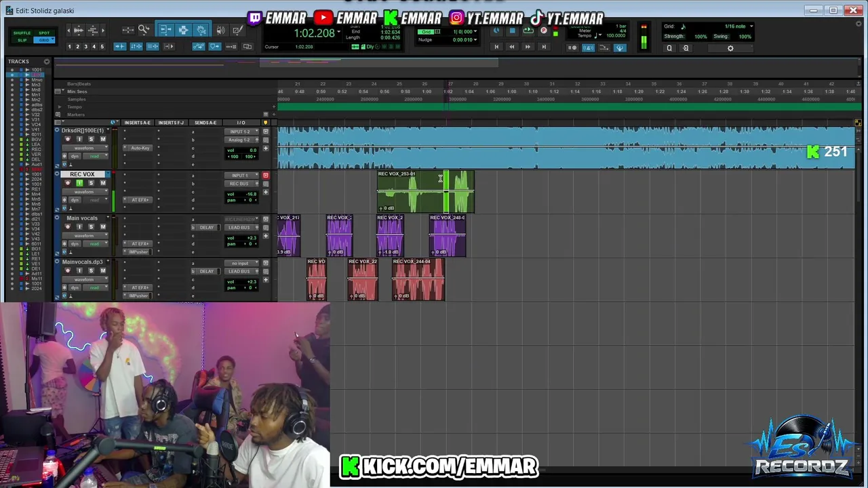Select the REC VOX_244-04 red clip
The height and width of the screenshot is (488, 868).
(x=418, y=279)
